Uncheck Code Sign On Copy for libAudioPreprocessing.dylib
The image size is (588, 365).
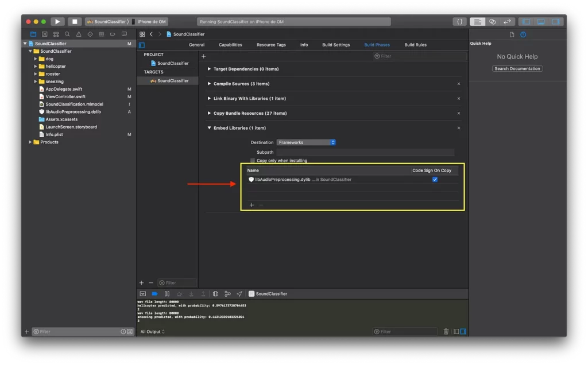click(435, 180)
